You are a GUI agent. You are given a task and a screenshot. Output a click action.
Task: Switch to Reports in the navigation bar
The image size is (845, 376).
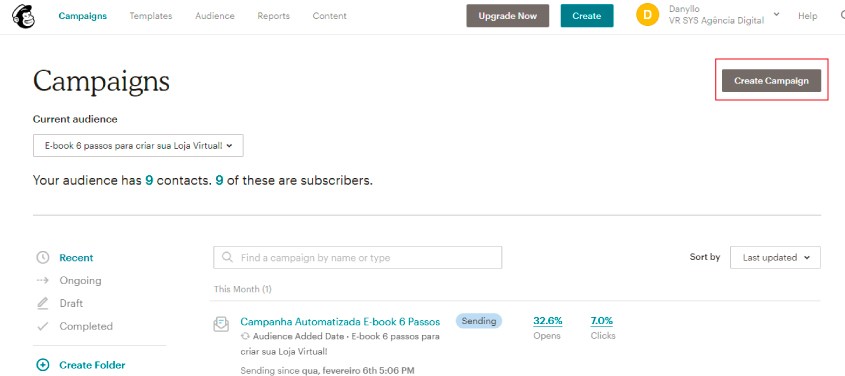[273, 16]
